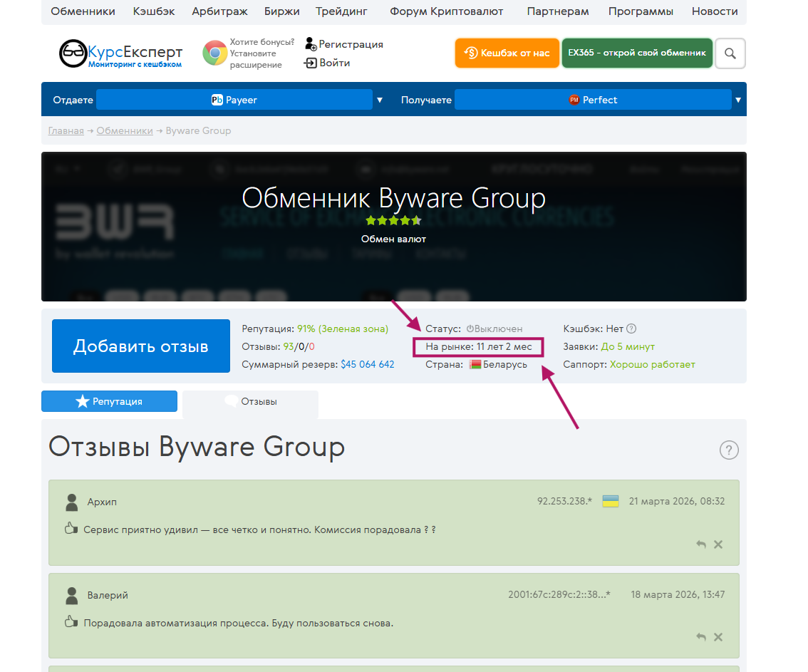The height and width of the screenshot is (672, 808).
Task: Click Валерий's user avatar icon
Action: tap(72, 595)
